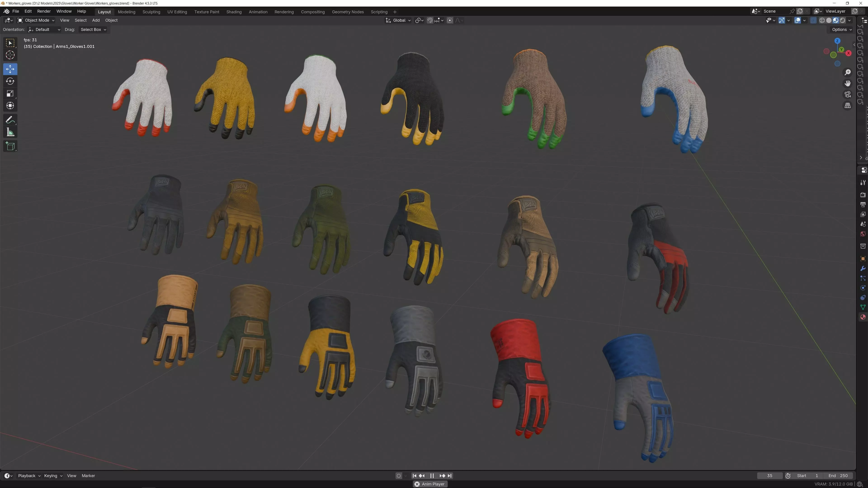Open the Material properties tab
The width and height of the screenshot is (868, 488).
pyautogui.click(x=863, y=317)
